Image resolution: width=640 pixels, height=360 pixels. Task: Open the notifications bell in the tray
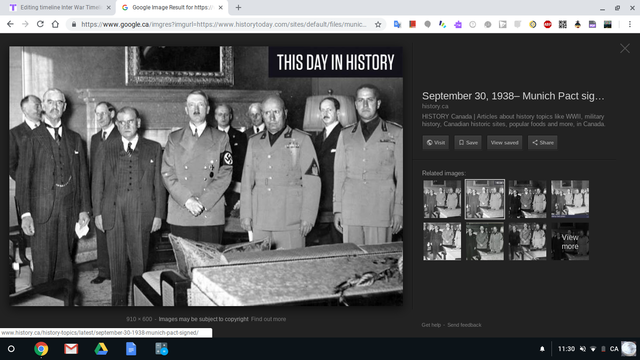point(542,349)
